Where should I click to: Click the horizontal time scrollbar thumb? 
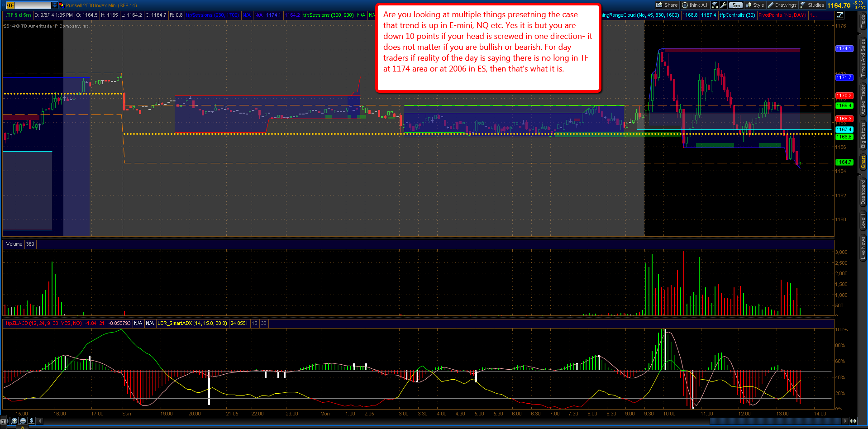click(776, 421)
